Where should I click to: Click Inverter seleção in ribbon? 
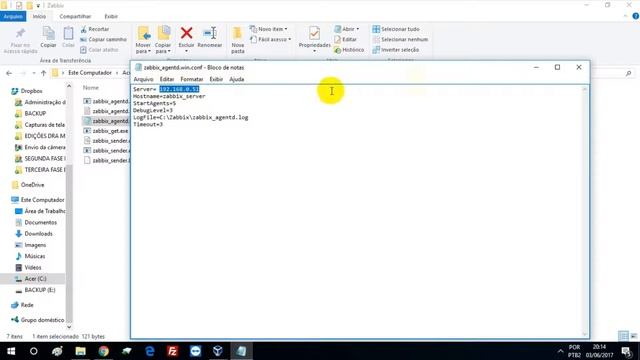396,50
